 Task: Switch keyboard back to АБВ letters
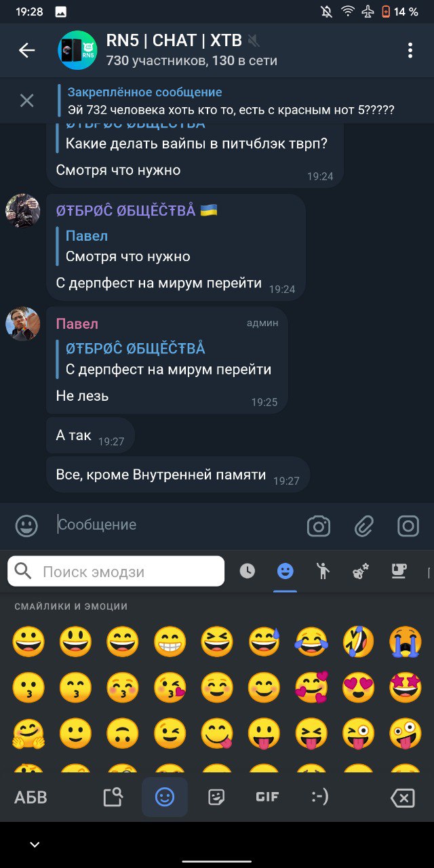click(x=31, y=797)
